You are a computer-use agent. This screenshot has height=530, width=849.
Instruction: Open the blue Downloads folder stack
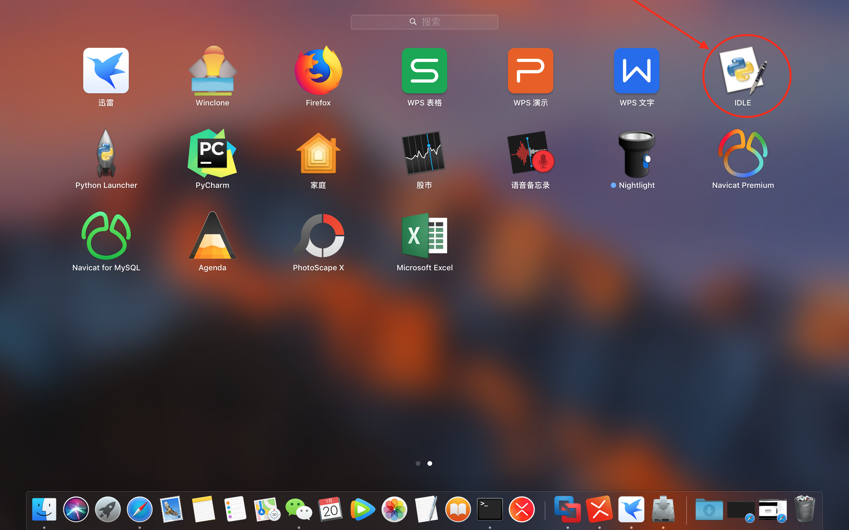click(709, 509)
